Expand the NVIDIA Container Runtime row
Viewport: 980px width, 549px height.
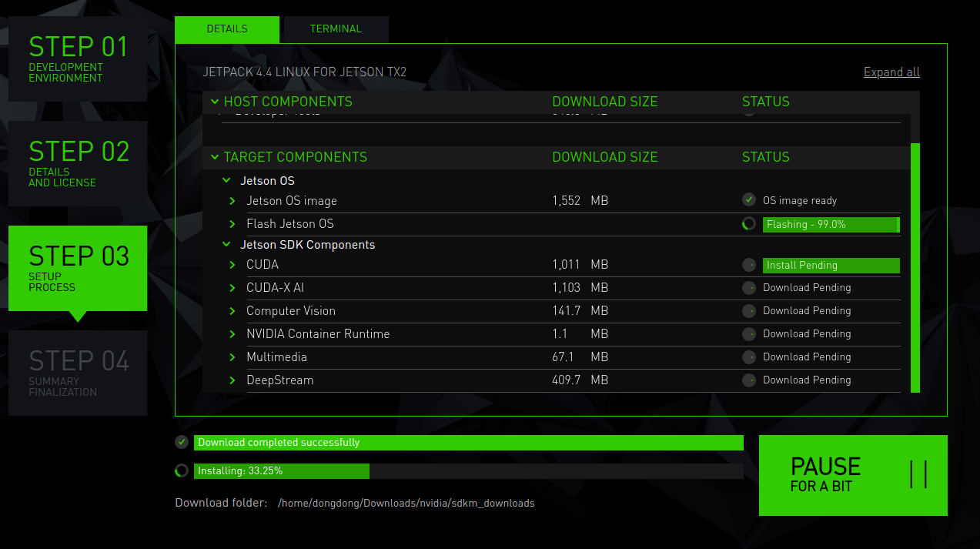pyautogui.click(x=232, y=334)
